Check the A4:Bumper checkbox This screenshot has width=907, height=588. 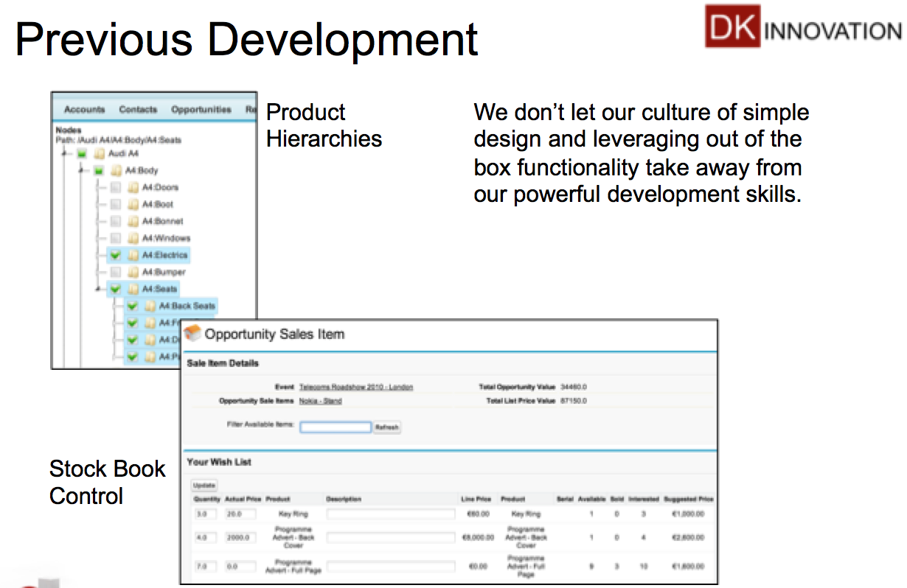[x=116, y=273]
